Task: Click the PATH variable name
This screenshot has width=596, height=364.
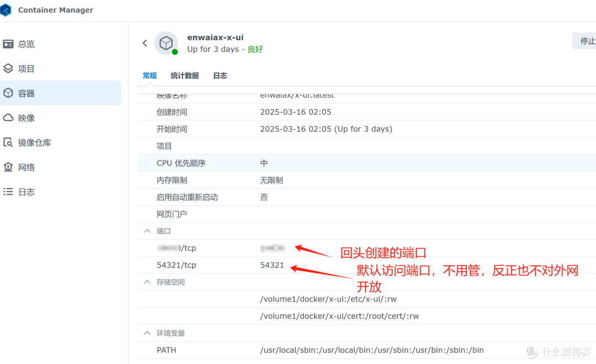Action: 167,350
